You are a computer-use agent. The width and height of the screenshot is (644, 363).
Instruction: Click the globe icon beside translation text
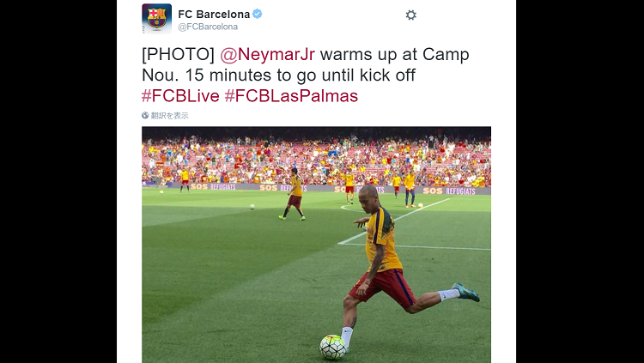tap(145, 115)
